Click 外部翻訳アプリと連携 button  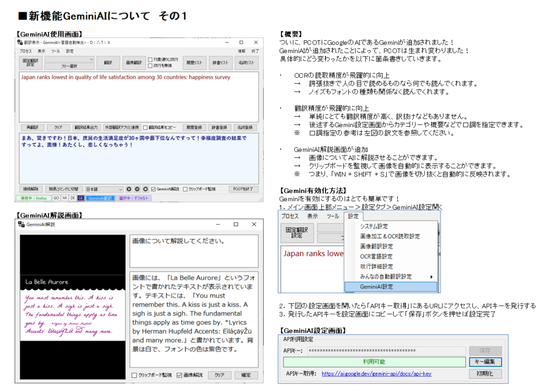122,127
